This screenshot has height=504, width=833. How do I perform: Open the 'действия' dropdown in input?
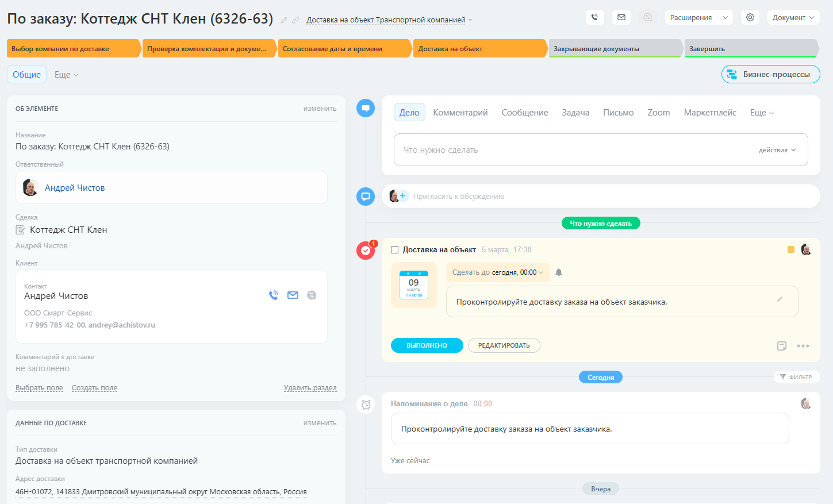[x=777, y=150]
